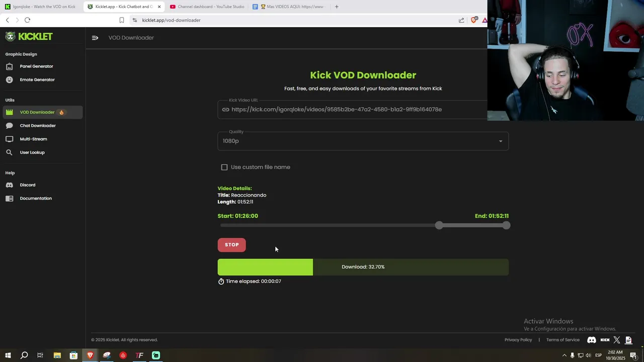
Task: Click the share page icon
Action: click(461, 20)
